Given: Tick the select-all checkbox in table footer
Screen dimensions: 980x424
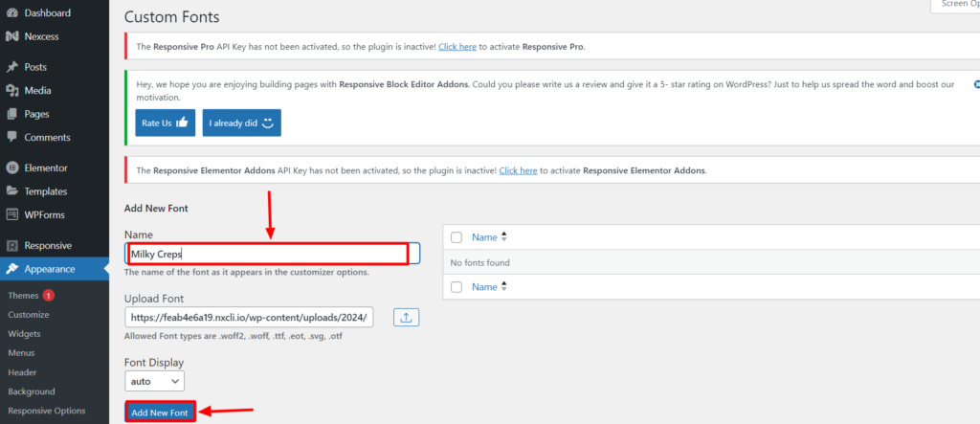Looking at the screenshot, I should [x=457, y=287].
